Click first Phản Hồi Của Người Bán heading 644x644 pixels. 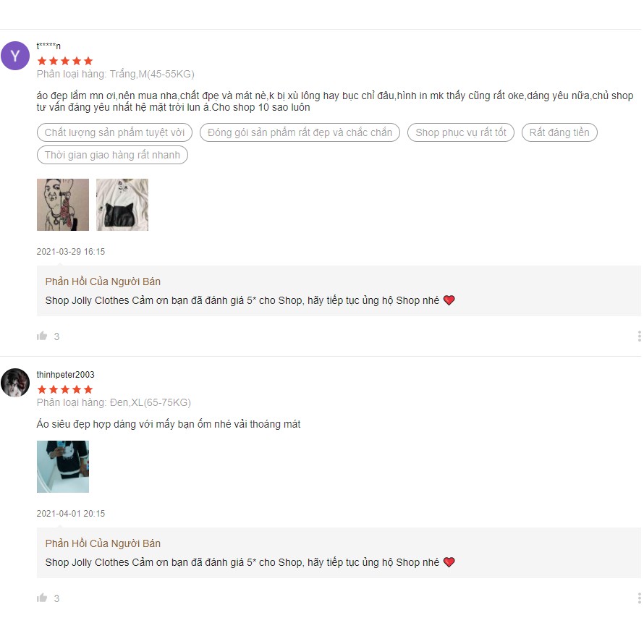pyautogui.click(x=103, y=281)
